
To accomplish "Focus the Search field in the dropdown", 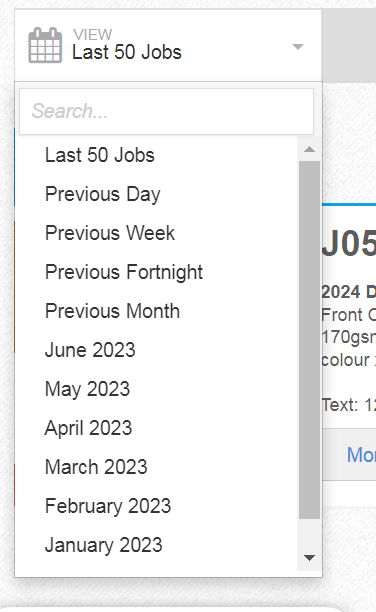I will [x=166, y=112].
